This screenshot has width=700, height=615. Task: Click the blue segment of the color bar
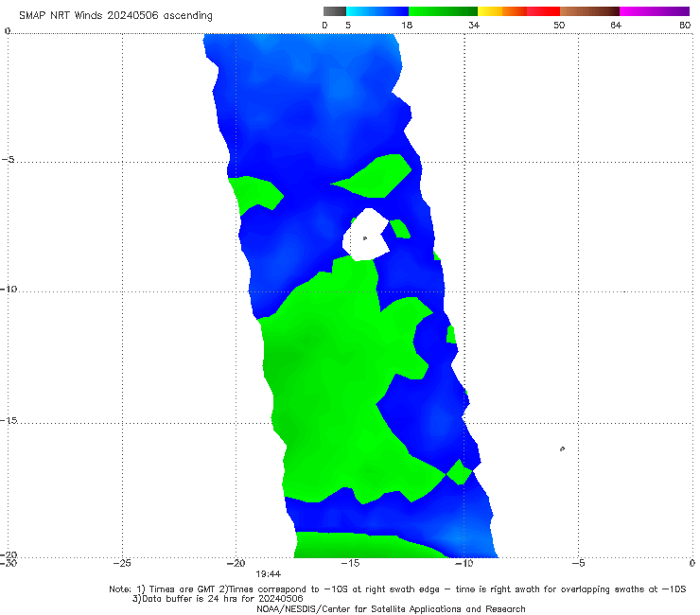(x=377, y=11)
